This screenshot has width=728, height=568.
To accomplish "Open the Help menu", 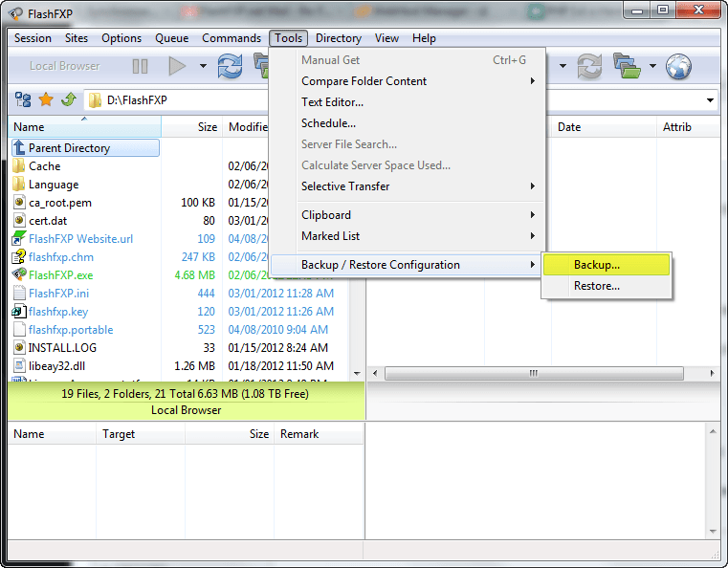I will tap(424, 38).
